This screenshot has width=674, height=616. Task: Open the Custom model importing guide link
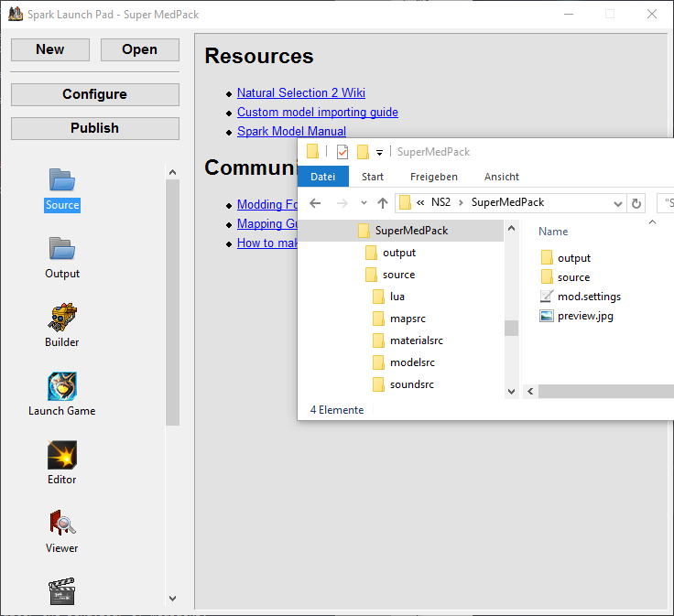point(318,112)
